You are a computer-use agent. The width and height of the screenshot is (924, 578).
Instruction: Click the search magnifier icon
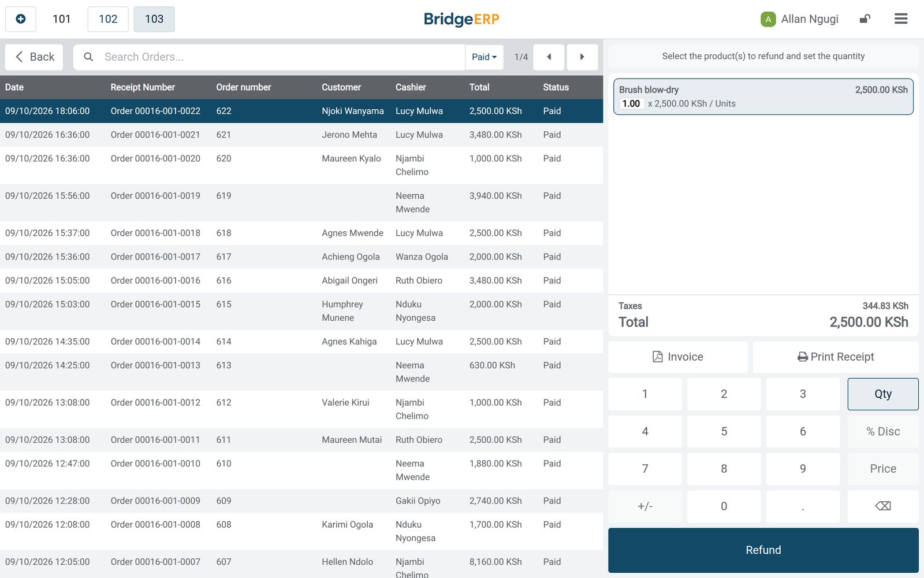pyautogui.click(x=88, y=57)
